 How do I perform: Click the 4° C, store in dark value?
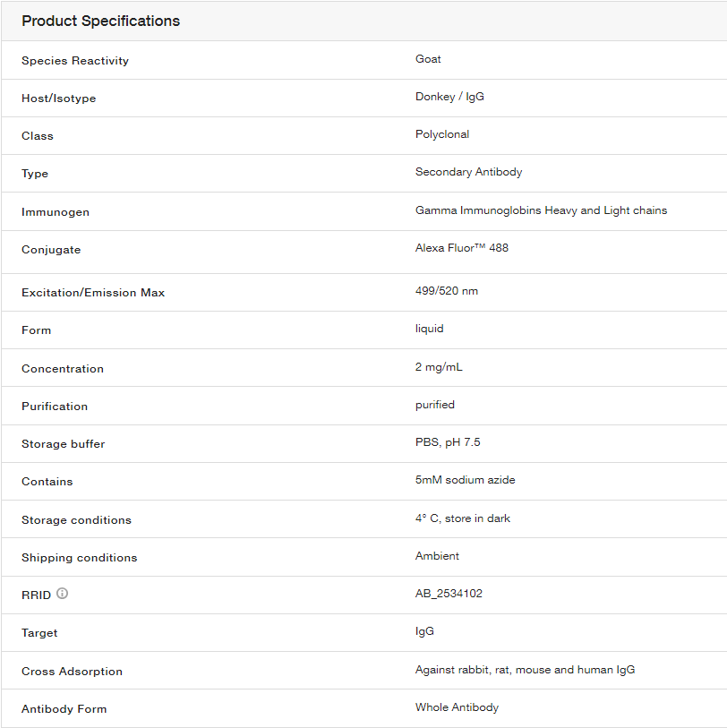click(x=463, y=518)
